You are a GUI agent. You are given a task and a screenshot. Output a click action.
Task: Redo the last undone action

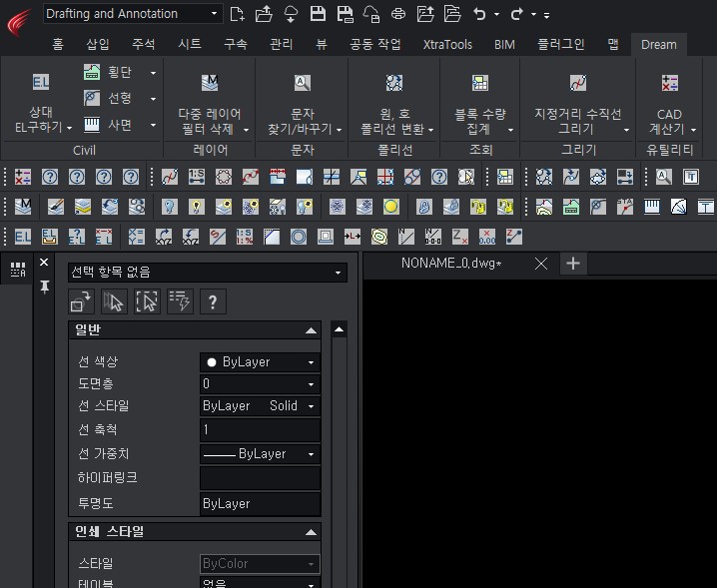516,14
